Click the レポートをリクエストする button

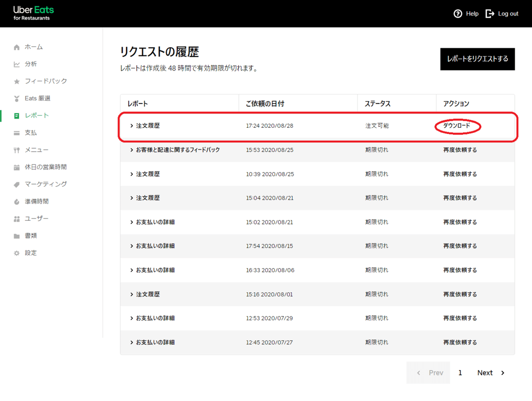(x=477, y=59)
